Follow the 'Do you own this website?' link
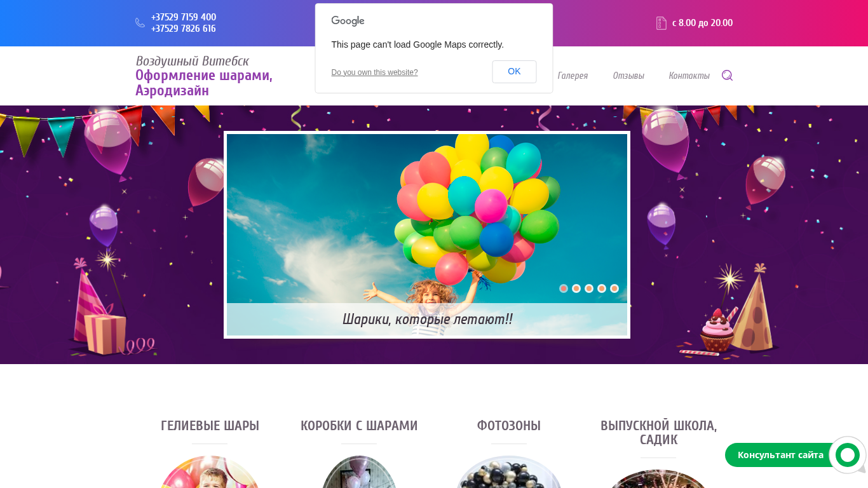 coord(374,72)
